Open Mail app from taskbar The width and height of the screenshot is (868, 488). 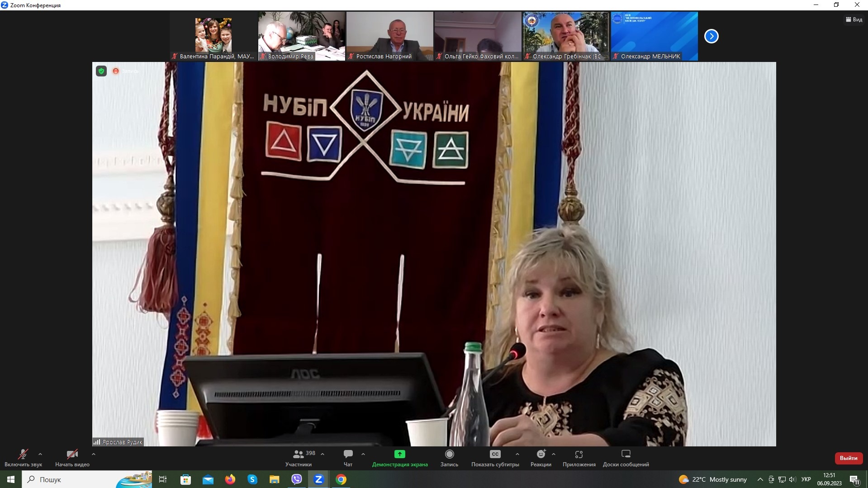click(x=208, y=479)
